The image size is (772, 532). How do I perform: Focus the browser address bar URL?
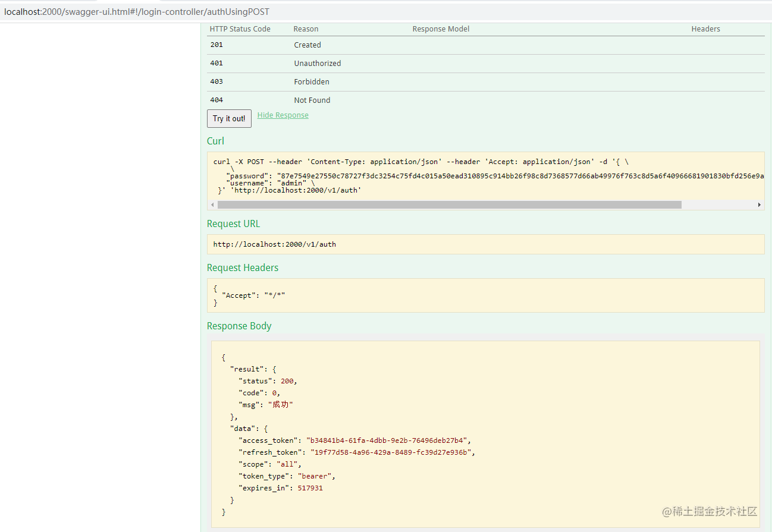pos(137,12)
